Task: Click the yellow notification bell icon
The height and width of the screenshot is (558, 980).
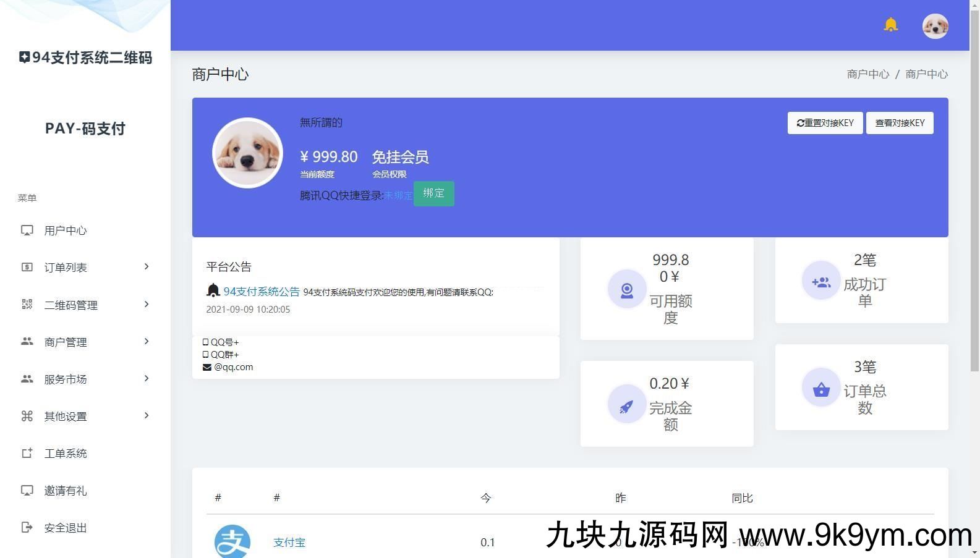Action: pyautogui.click(x=890, y=25)
